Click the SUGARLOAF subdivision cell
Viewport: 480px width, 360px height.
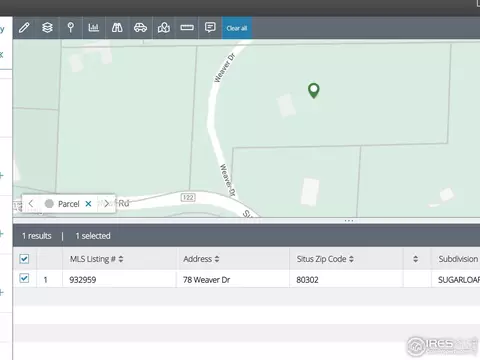pyautogui.click(x=458, y=279)
